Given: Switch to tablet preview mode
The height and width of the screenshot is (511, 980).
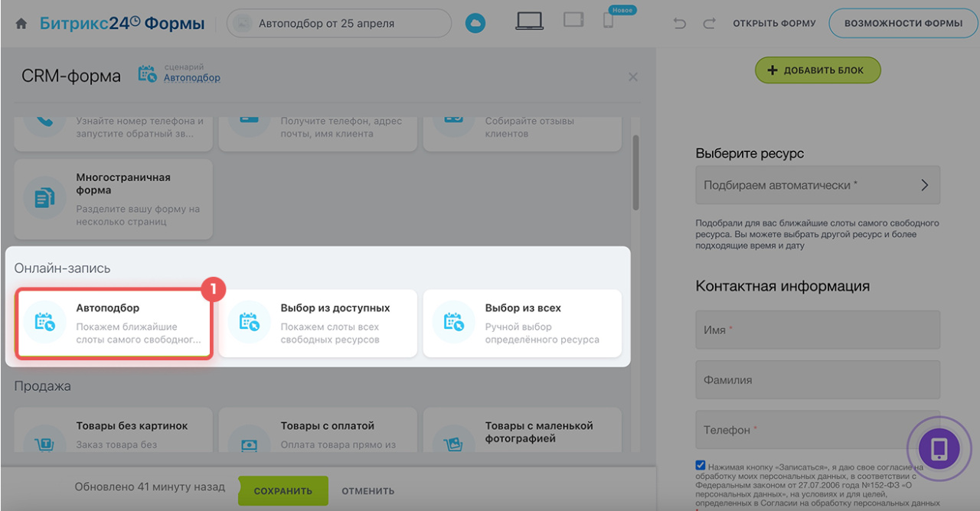Looking at the screenshot, I should pos(573,20).
